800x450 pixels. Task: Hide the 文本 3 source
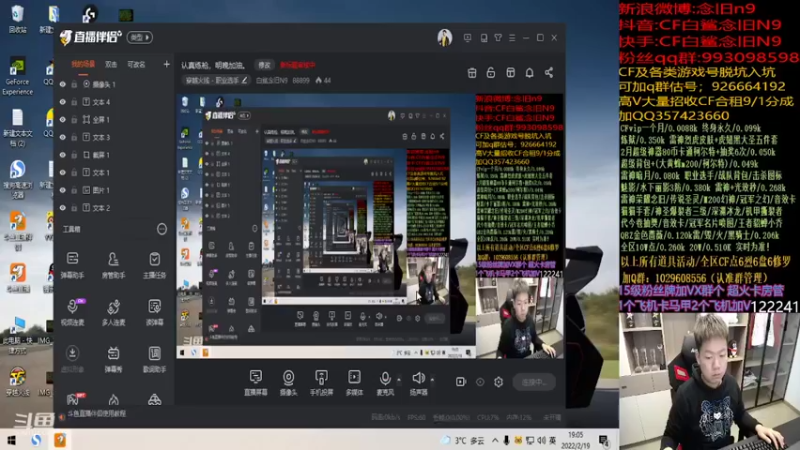tap(63, 137)
